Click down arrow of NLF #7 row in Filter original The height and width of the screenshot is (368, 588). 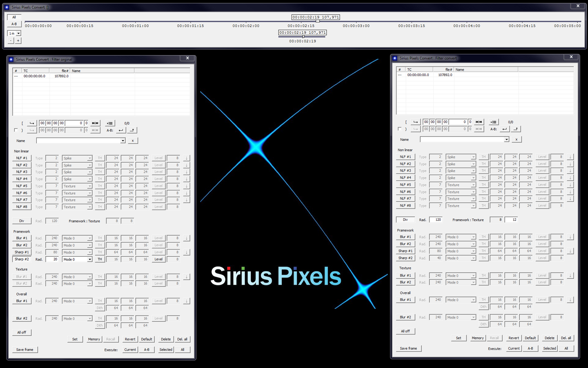(x=187, y=200)
